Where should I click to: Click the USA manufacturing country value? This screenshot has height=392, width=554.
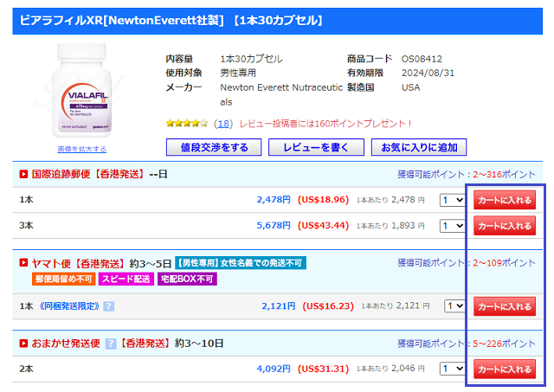410,87
